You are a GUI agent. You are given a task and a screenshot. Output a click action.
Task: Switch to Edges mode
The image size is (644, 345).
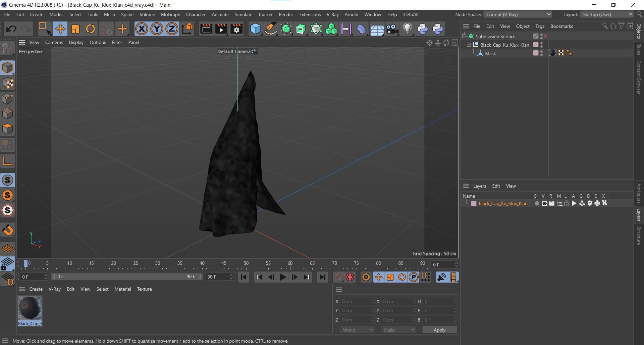tap(7, 114)
